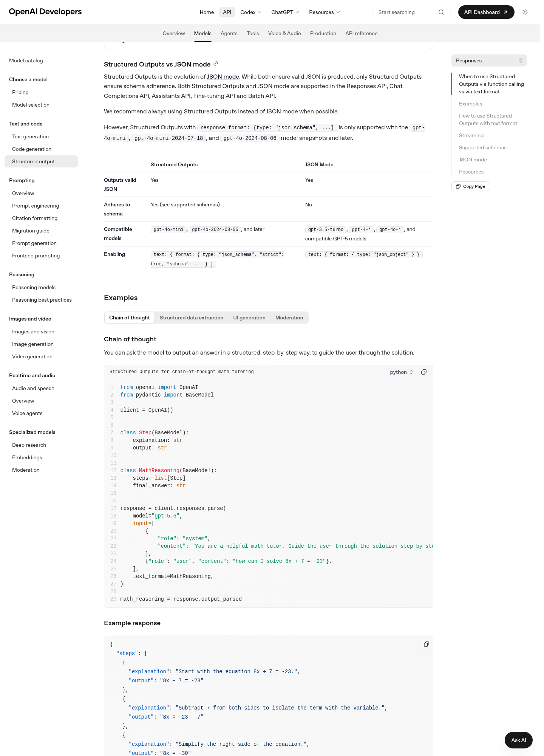Screen dimensions: 544x756
Task: Select the Chain of thought example tab
Action: [x=130, y=318]
